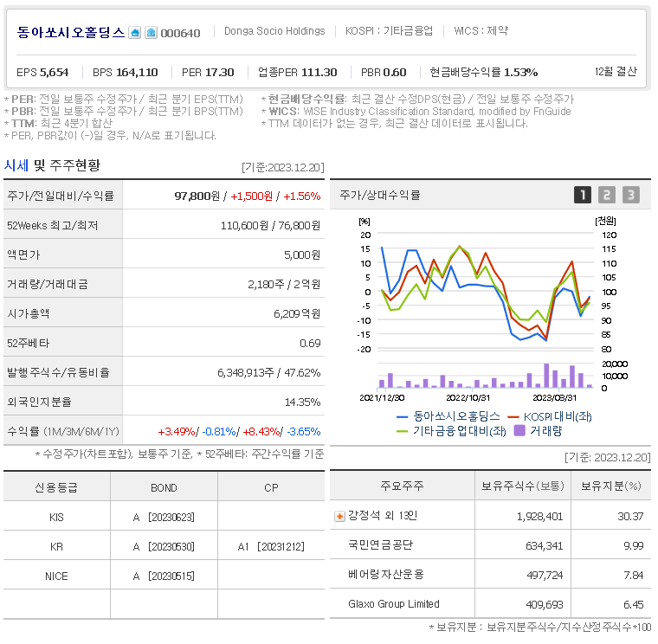This screenshot has width=658, height=644.
Task: Click the NICE rating A [20230515]
Action: (x=164, y=576)
